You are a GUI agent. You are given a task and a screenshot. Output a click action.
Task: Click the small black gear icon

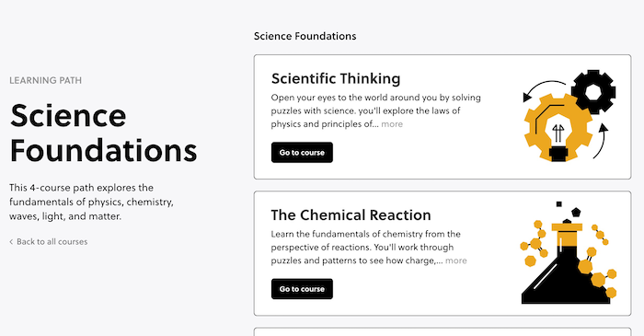pyautogui.click(x=593, y=92)
